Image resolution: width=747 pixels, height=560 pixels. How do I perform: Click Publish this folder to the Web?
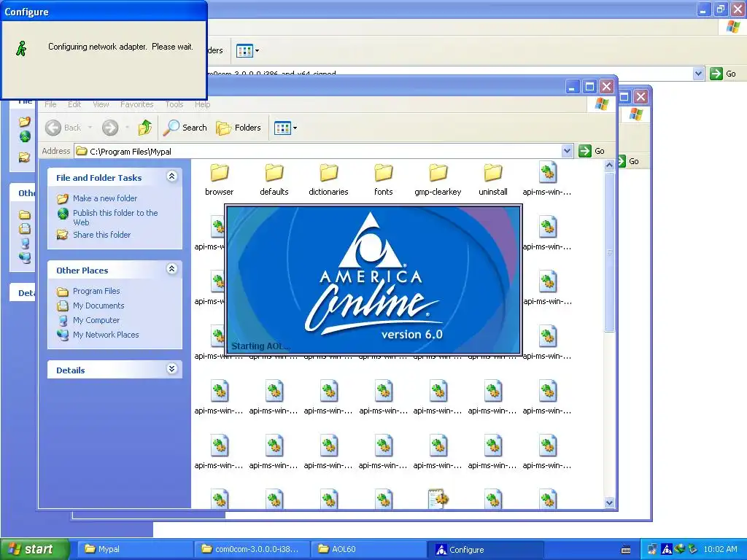tap(115, 217)
